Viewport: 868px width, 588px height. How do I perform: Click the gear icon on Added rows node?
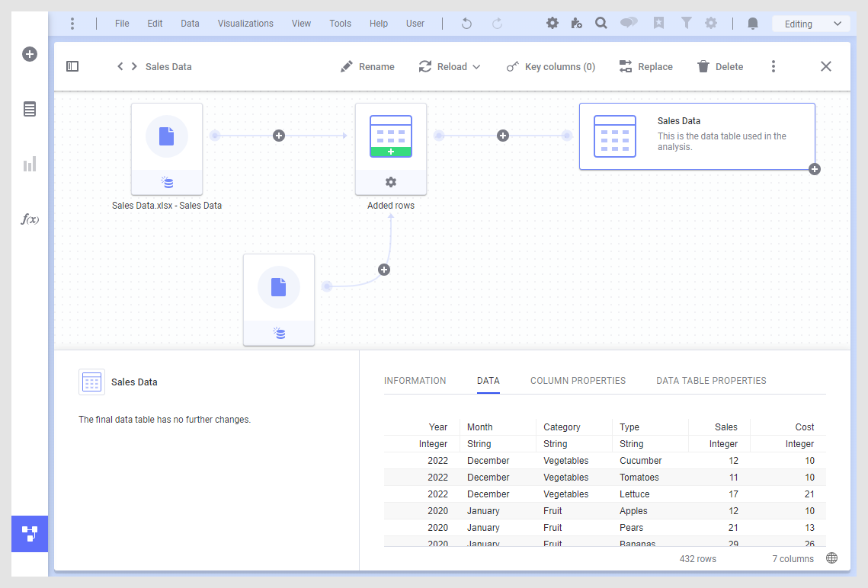[x=391, y=182]
